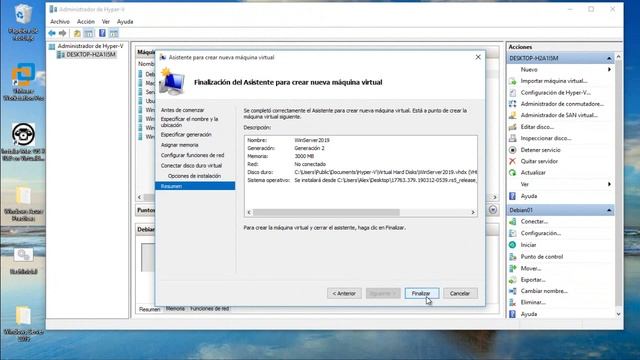
Task: Click the Mover icon
Action: point(513,268)
